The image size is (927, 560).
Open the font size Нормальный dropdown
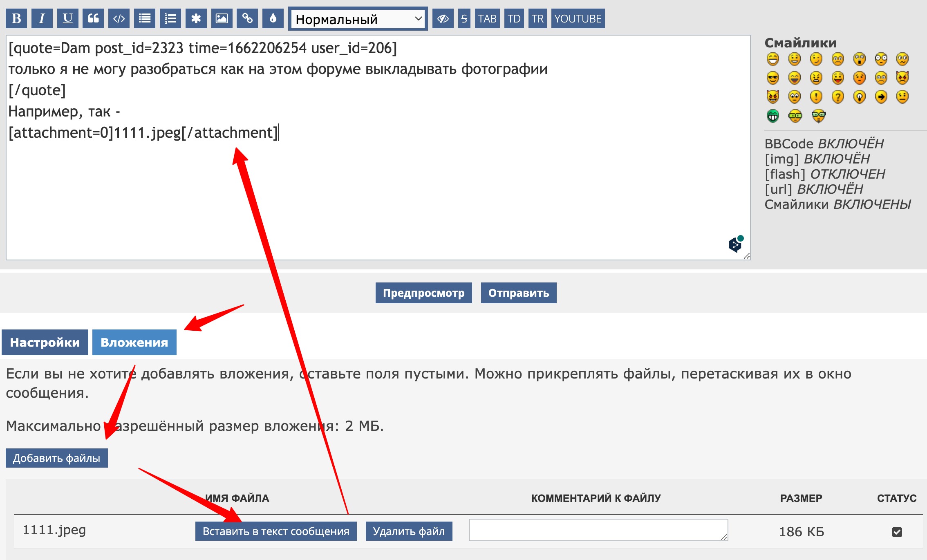358,19
